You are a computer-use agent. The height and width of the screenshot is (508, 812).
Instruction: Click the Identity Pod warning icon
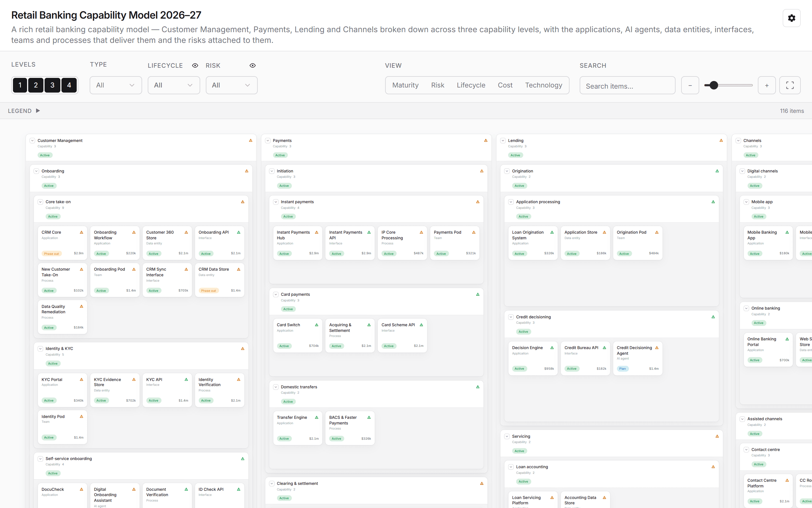[x=81, y=417]
